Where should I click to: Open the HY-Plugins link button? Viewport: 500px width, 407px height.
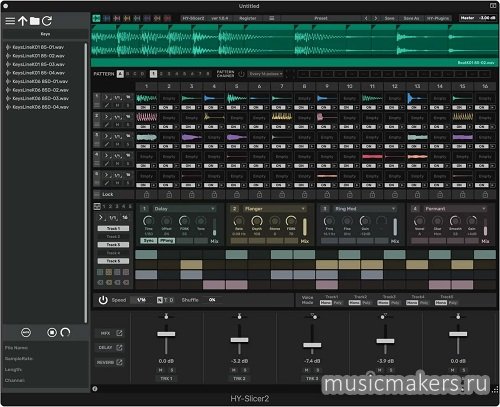pyautogui.click(x=438, y=18)
